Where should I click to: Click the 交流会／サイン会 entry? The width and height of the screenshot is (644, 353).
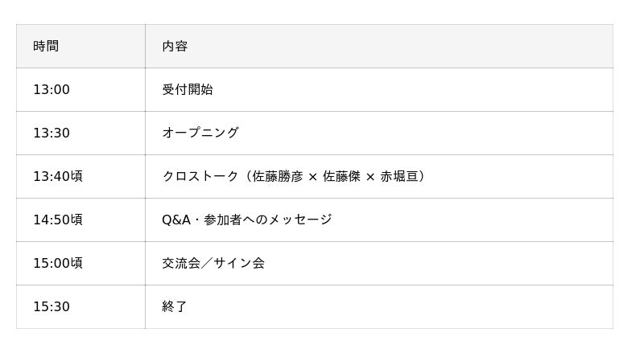coord(213,264)
